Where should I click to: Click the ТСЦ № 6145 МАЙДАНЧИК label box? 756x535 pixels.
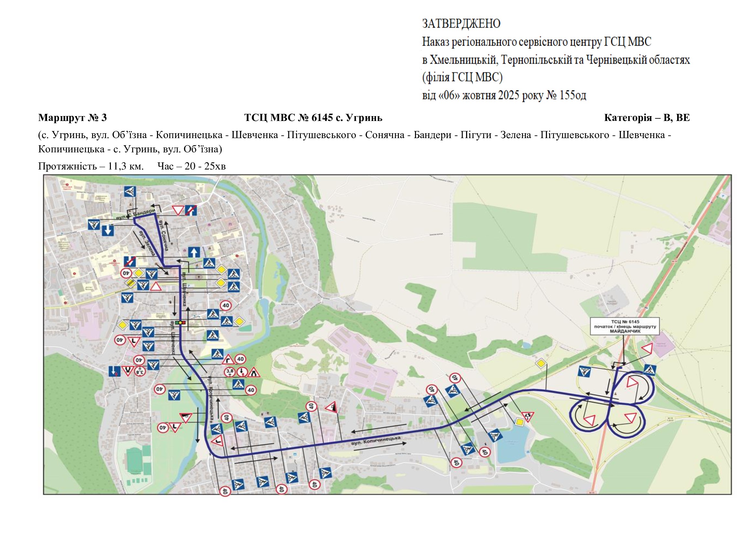point(625,326)
